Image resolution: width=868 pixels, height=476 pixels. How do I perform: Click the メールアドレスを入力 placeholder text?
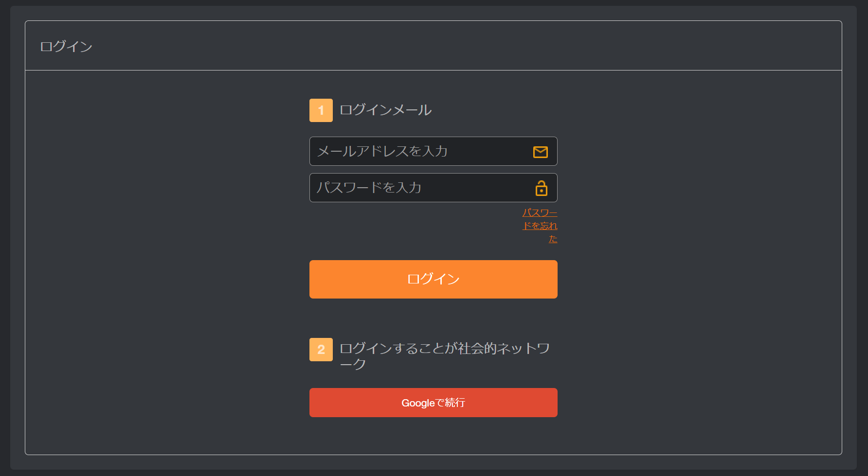(382, 151)
